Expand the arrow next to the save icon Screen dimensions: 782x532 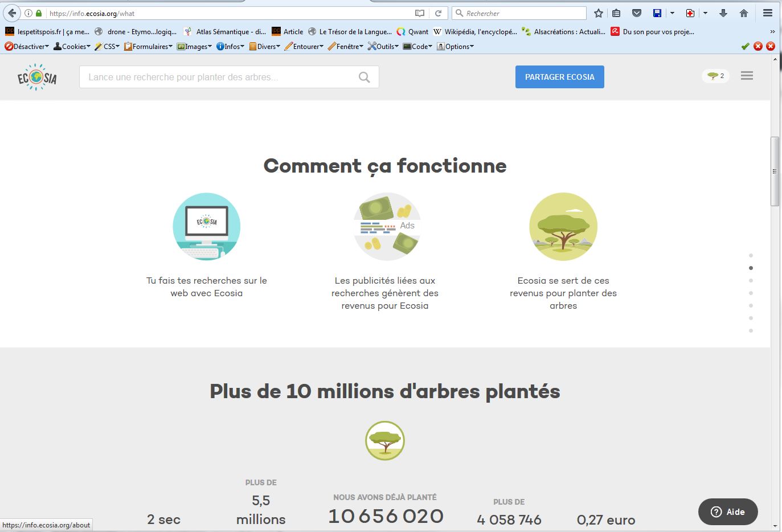(x=672, y=13)
